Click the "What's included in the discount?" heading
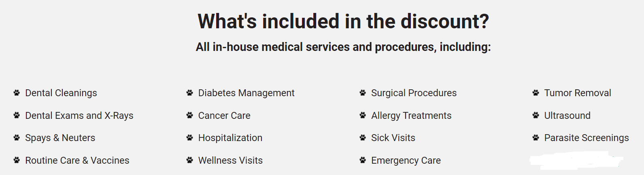Screen dimensions: 644x175 coord(343,21)
